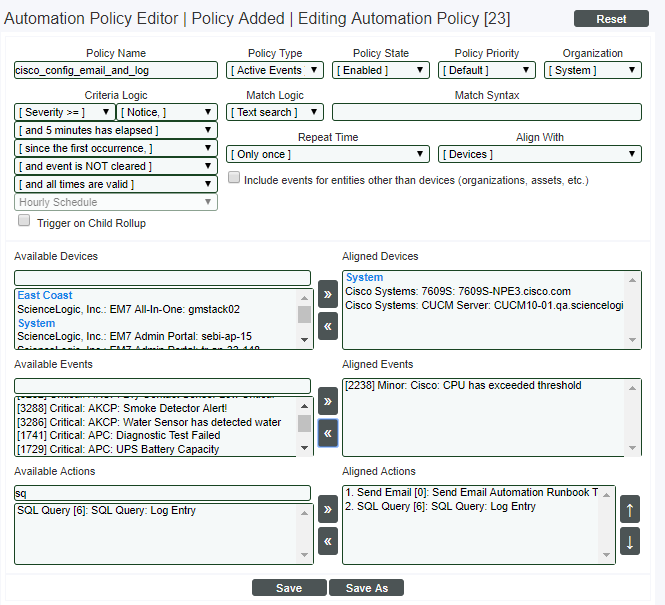Enable Trigger on Child Rollup checkbox
This screenshot has width=665, height=605.
(24, 221)
